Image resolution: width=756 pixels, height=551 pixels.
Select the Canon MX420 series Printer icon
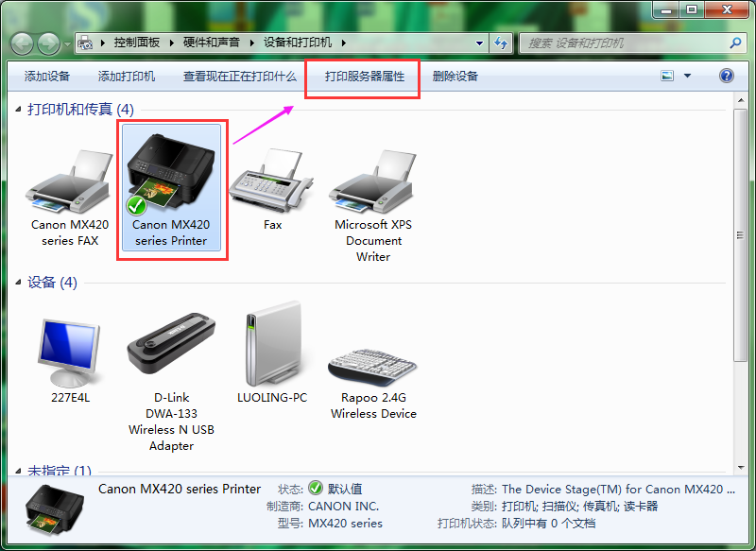(171, 175)
